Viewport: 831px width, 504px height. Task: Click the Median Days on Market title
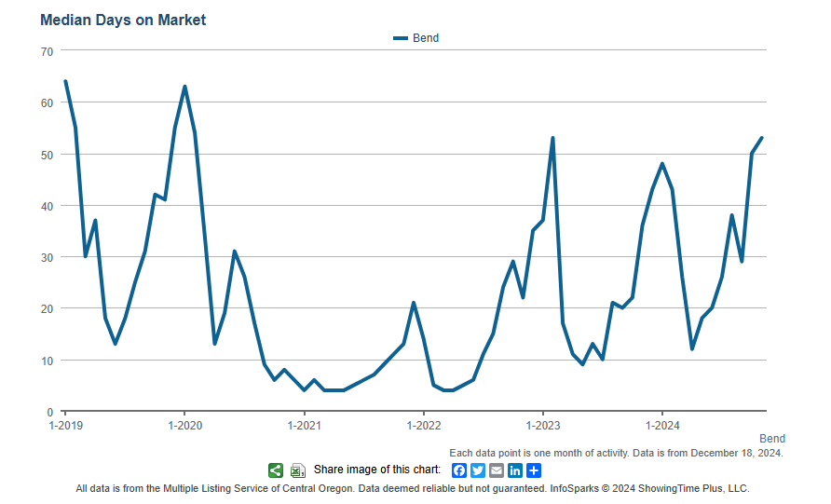(x=123, y=20)
